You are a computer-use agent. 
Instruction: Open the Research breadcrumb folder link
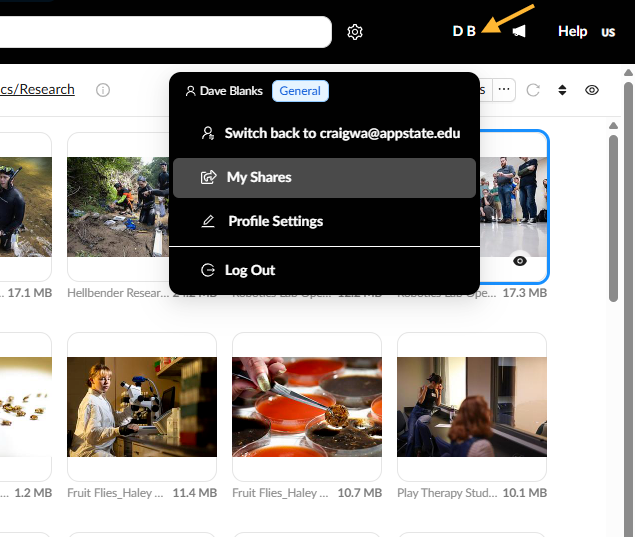(47, 90)
